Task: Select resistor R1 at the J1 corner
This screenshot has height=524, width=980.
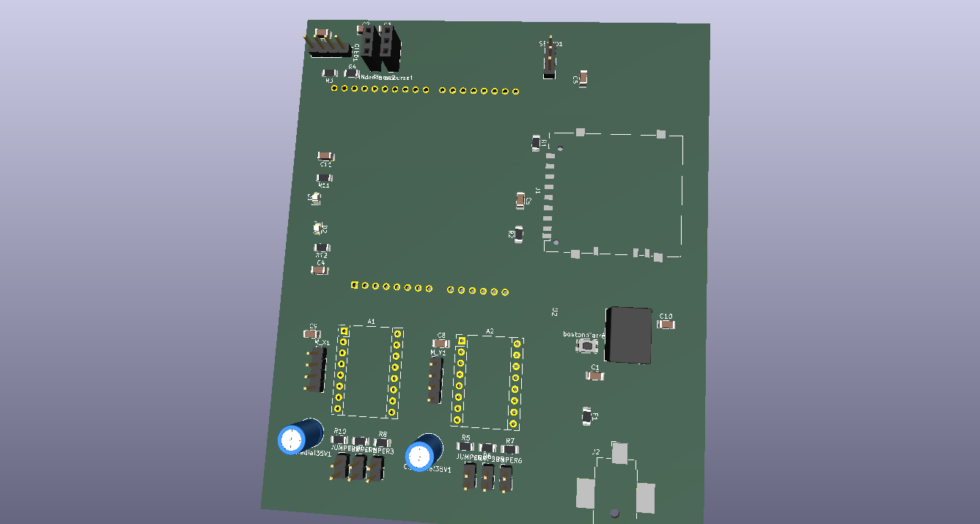Action: coord(537,144)
